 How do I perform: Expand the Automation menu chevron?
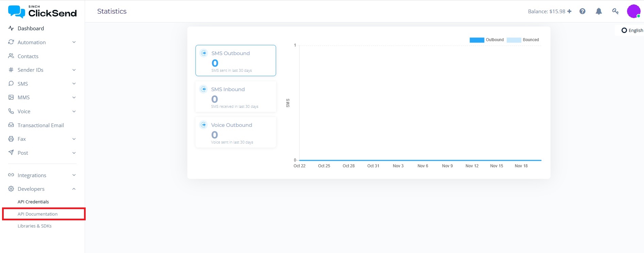pos(74,42)
